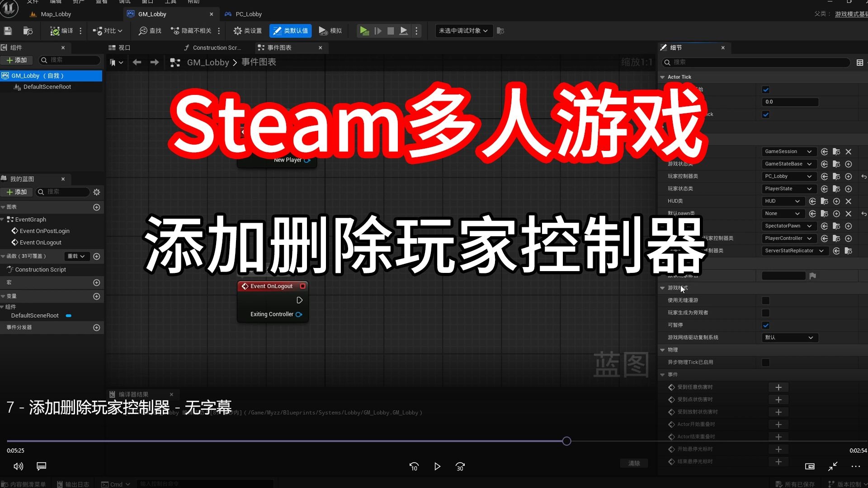The width and height of the screenshot is (868, 488).
Task: Click Add button in My Blueprint panel
Action: pos(17,192)
